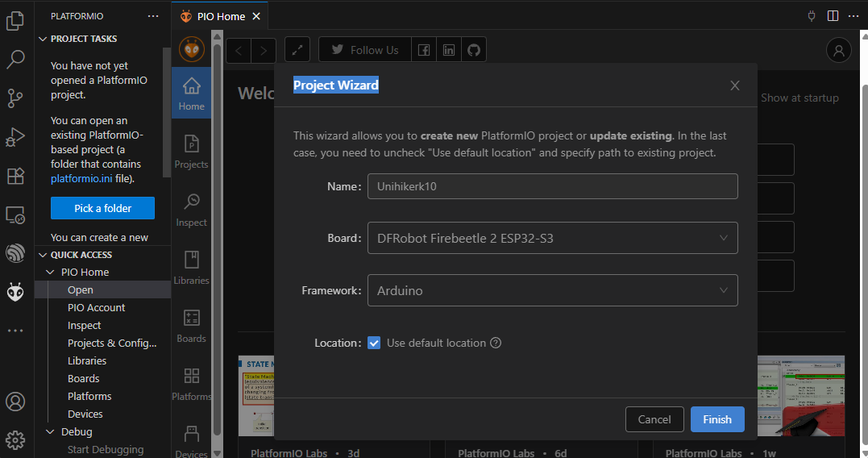868x458 pixels.
Task: Click the Project Wizard title text
Action: pos(336,85)
